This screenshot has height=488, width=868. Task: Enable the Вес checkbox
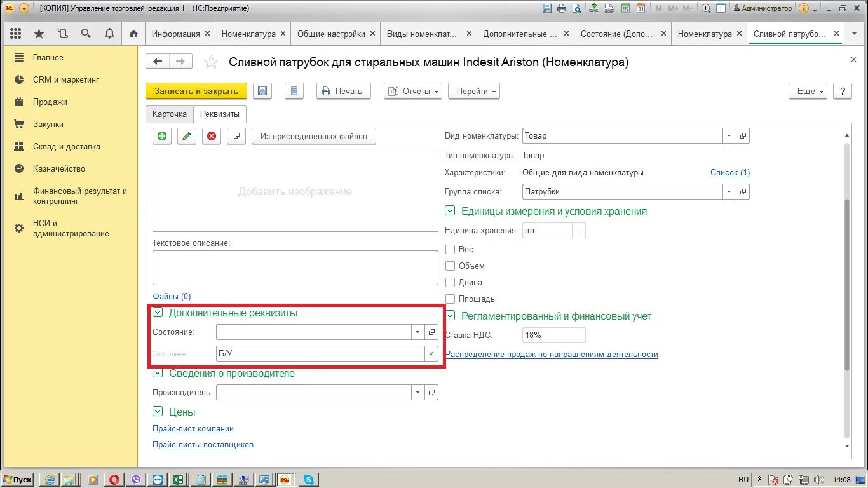click(451, 249)
